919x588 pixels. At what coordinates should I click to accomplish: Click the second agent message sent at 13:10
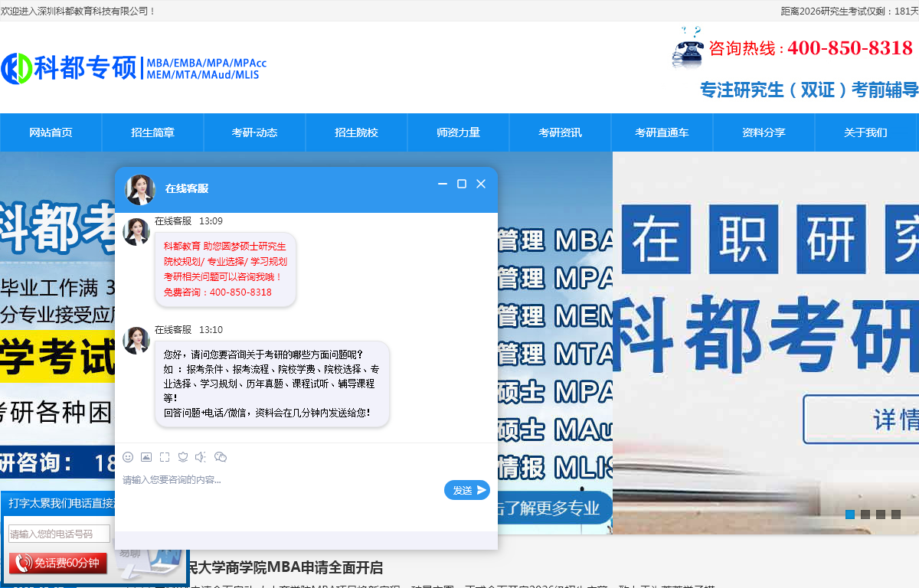(x=272, y=384)
